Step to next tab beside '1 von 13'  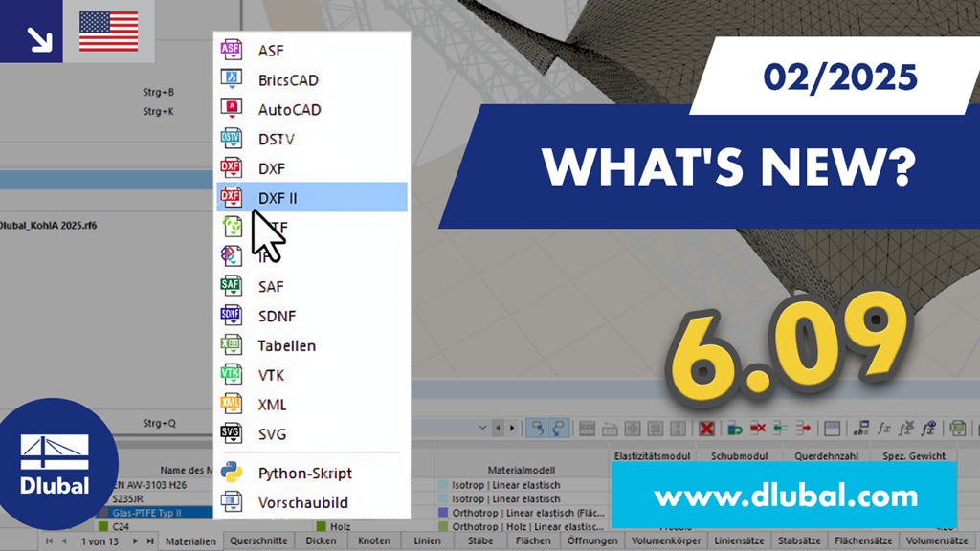coord(135,541)
